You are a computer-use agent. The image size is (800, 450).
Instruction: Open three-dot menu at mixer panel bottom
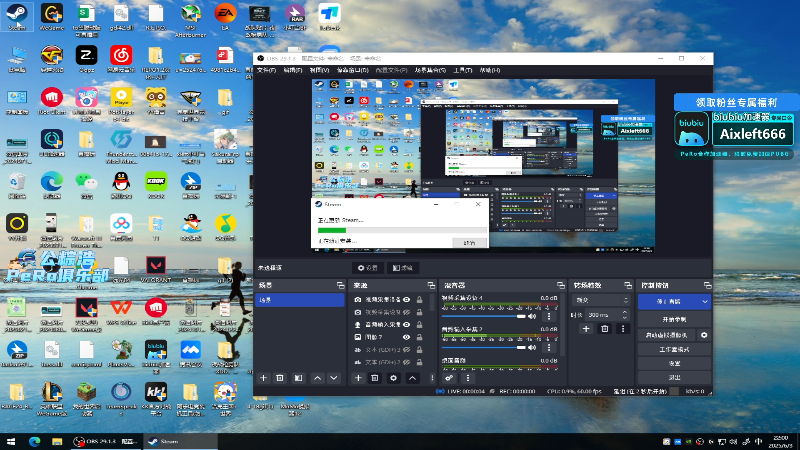[468, 378]
